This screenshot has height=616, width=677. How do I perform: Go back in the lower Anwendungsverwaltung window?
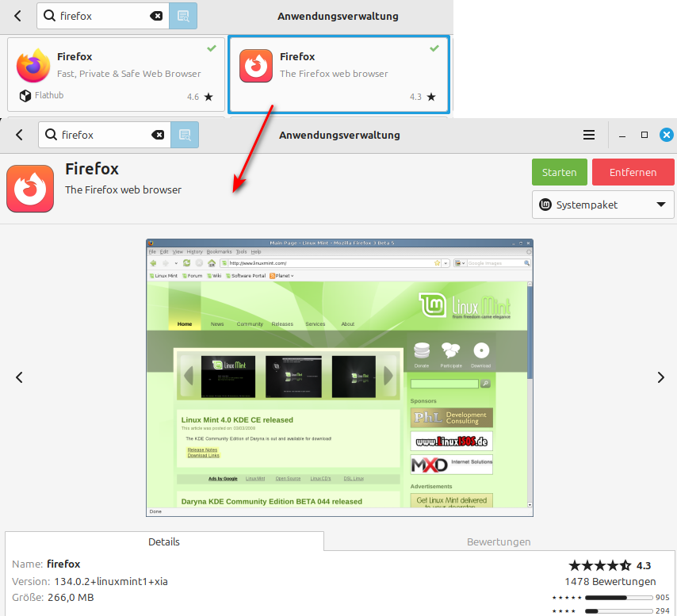coord(19,135)
